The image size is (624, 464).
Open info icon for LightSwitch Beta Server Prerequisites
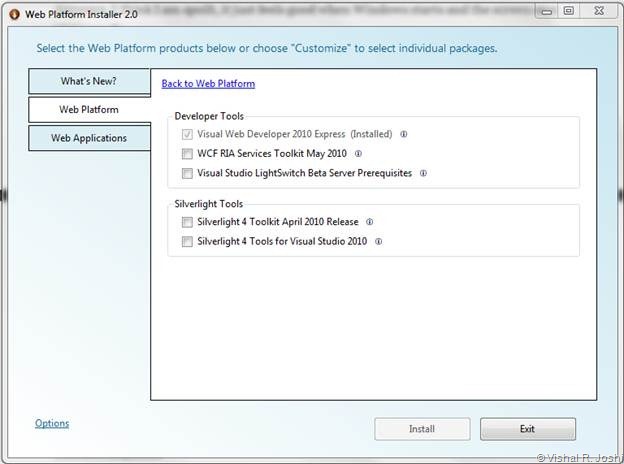[423, 173]
